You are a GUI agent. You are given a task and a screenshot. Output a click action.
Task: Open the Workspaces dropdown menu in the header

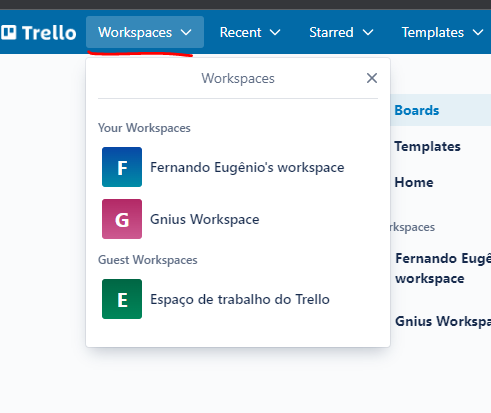[x=145, y=32]
